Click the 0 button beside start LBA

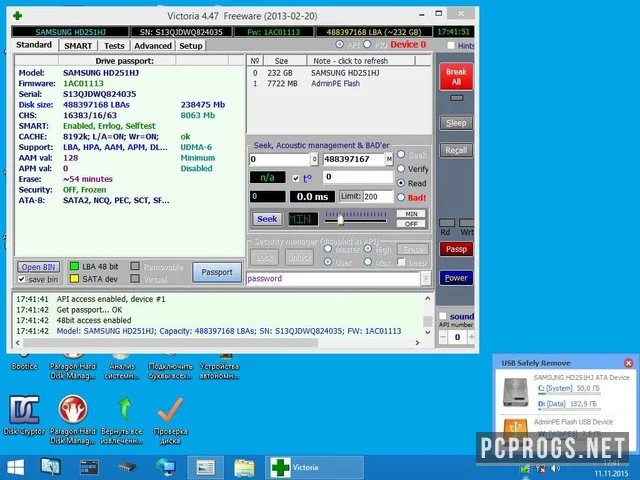coord(314,159)
